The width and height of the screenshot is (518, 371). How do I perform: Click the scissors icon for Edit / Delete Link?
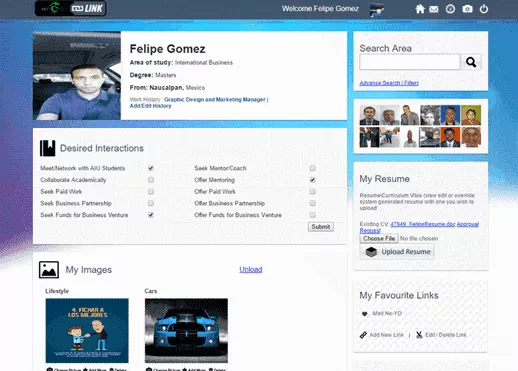coord(419,335)
